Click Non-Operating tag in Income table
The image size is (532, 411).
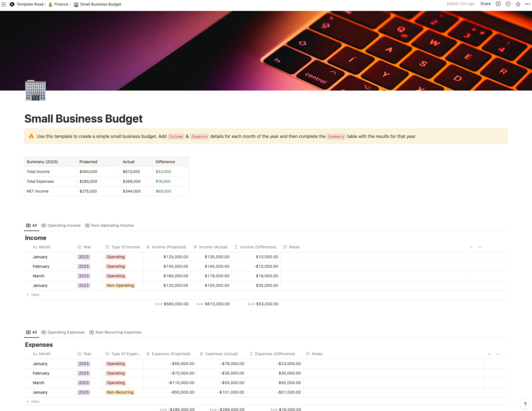click(120, 285)
